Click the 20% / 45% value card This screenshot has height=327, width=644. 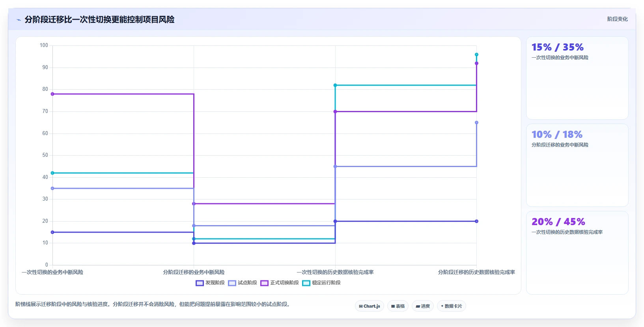tap(577, 253)
